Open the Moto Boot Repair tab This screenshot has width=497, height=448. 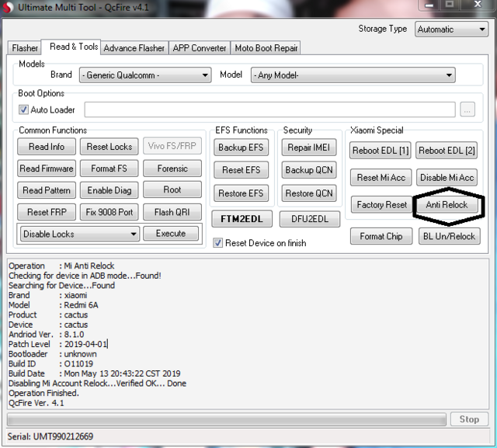click(x=266, y=48)
